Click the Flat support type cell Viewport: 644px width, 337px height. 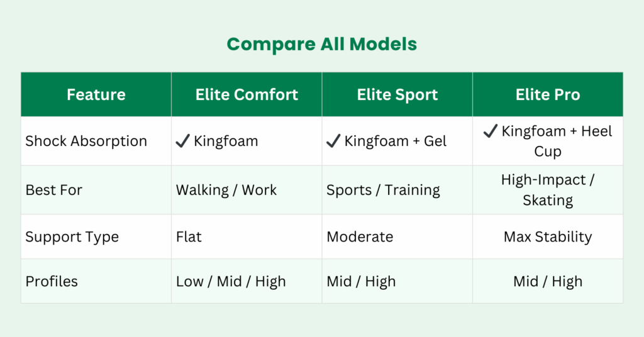click(189, 237)
